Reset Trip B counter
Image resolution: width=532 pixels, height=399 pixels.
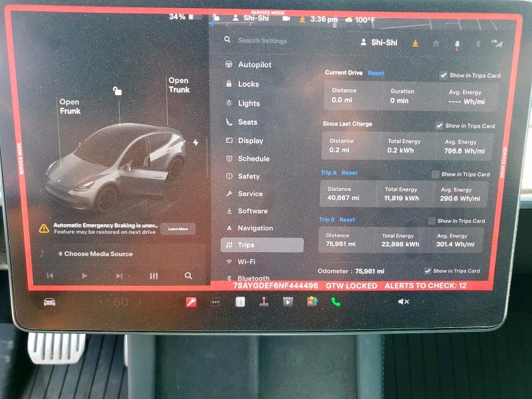(346, 219)
